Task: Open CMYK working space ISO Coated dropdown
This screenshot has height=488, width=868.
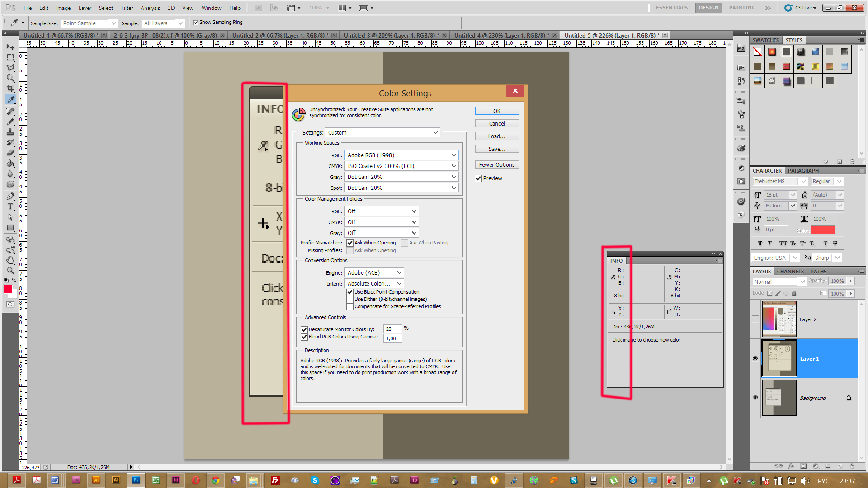Action: tap(401, 166)
